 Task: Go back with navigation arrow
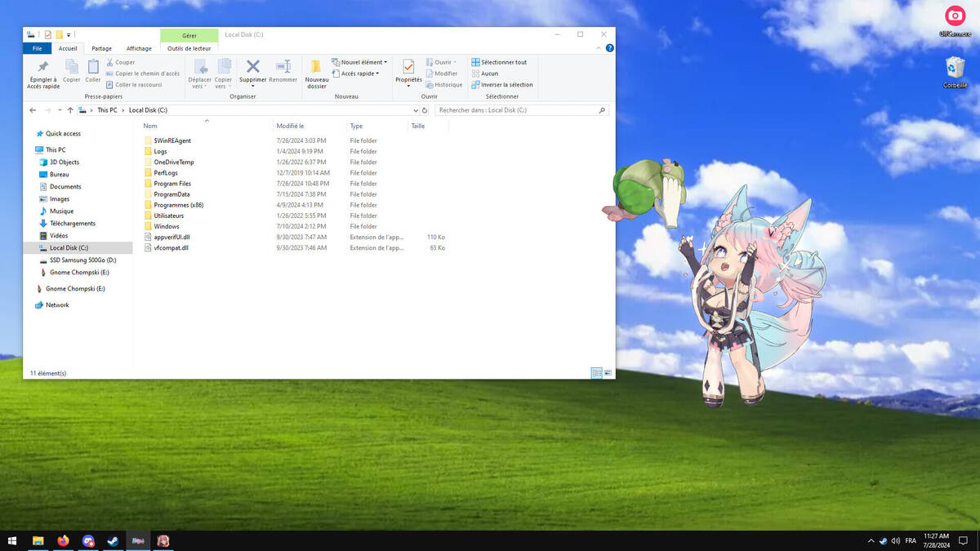pos(33,110)
